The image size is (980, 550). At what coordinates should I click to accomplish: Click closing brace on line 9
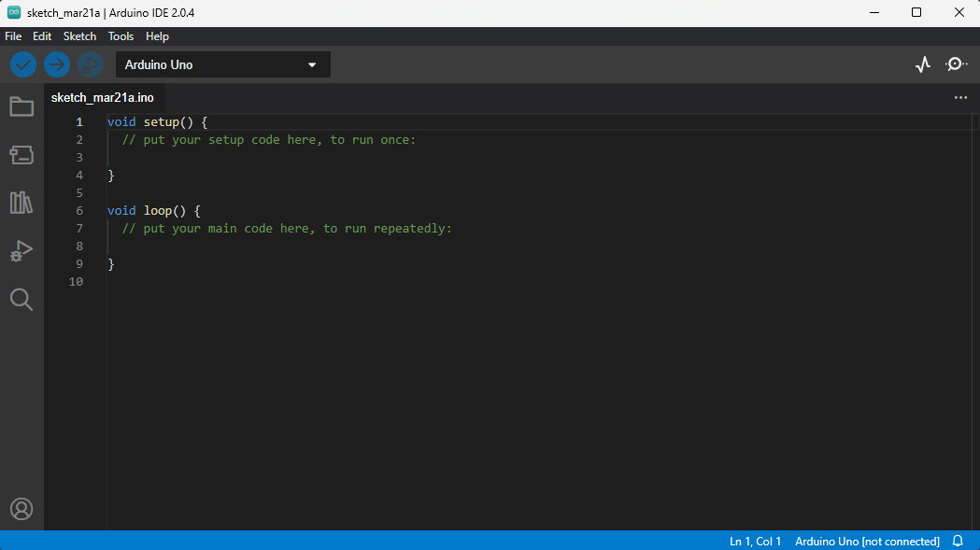[111, 263]
